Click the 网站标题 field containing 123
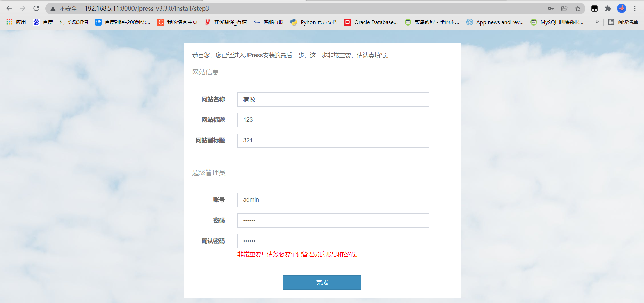Viewport: 644px width, 303px height. (x=333, y=120)
